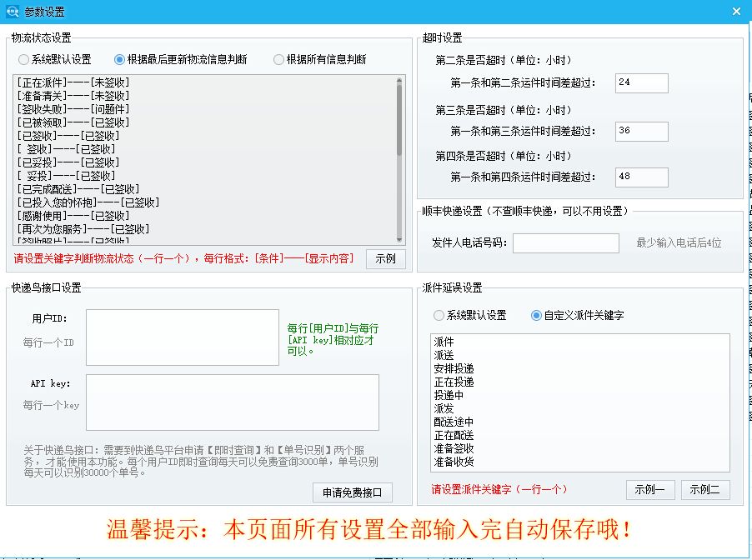Select 自定义派件关键字 radio option
Screen dimensions: 752x560
[x=578, y=316]
